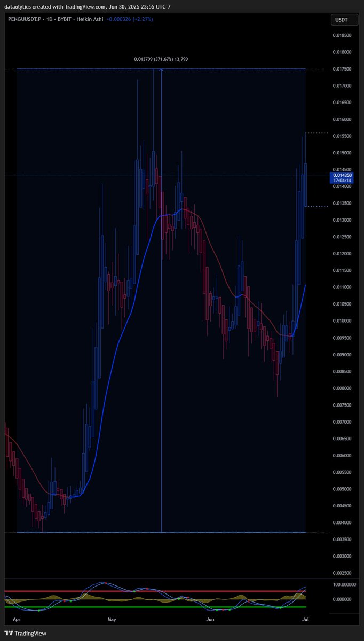
Task: Click the 0.004500 price axis label
Action: (x=342, y=506)
